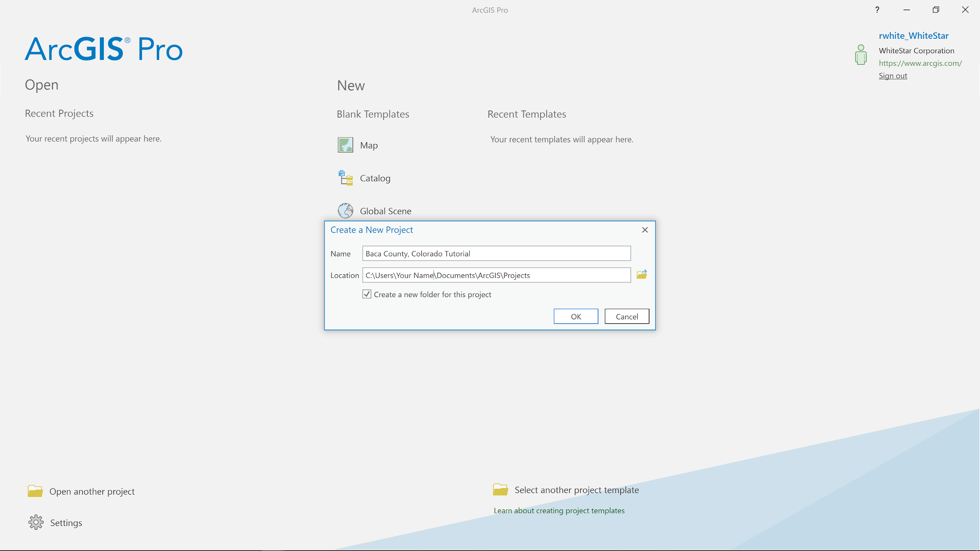Screen dimensions: 980x551
Task: Browse for project location folder icon
Action: pos(642,275)
